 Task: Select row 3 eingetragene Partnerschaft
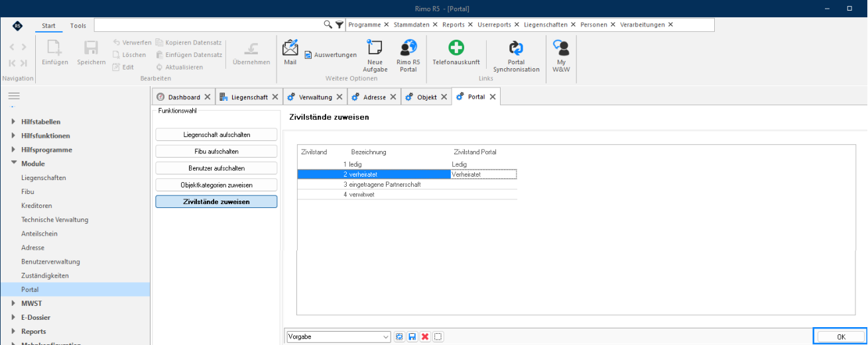[x=407, y=184]
